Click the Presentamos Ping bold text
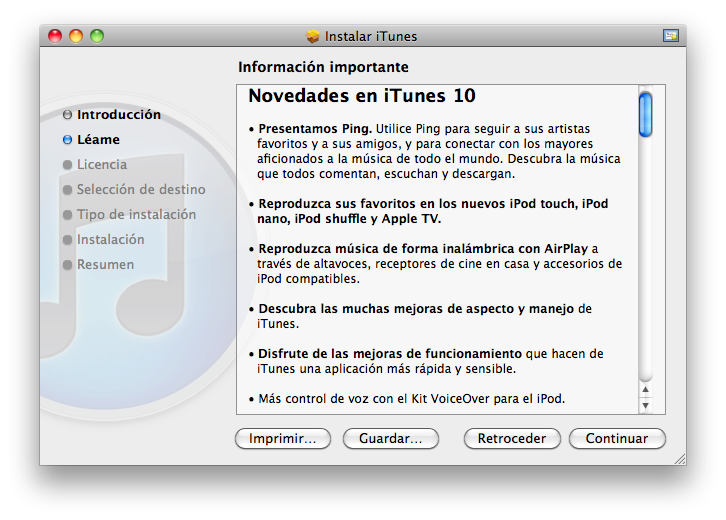Screen dimensions: 726x520 coord(315,129)
